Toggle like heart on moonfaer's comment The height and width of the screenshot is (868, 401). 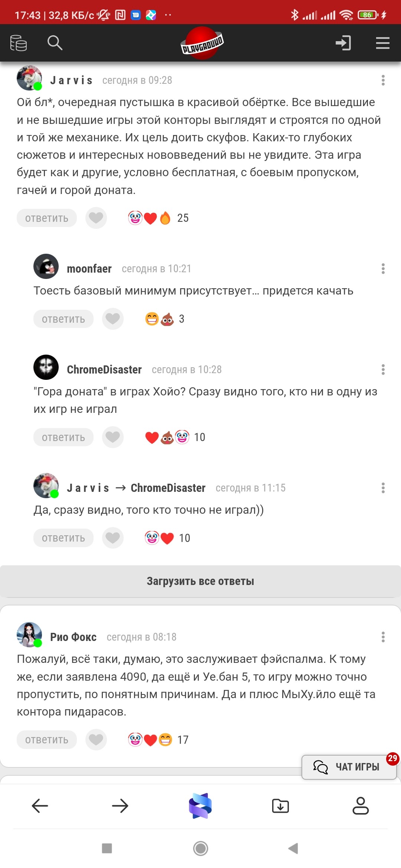tap(113, 319)
